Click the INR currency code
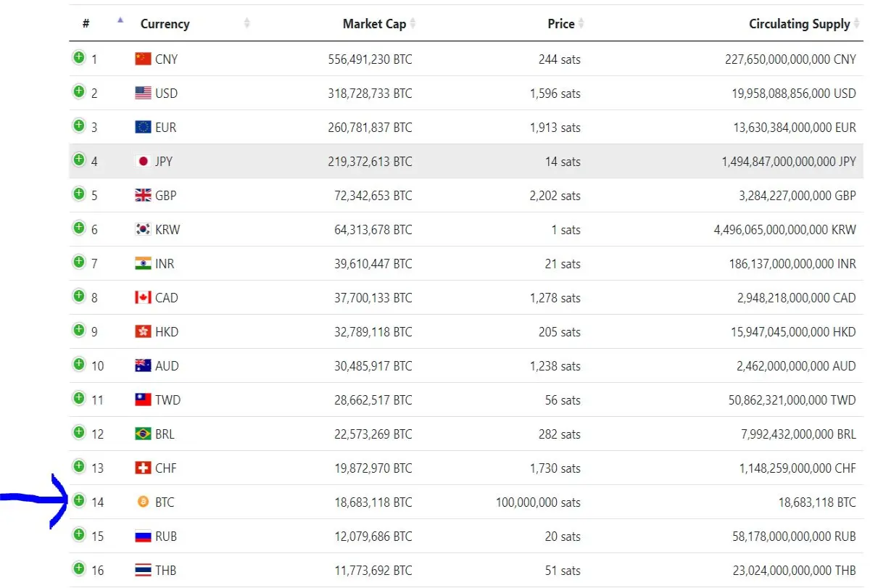This screenshot has width=870, height=588. pyautogui.click(x=165, y=263)
